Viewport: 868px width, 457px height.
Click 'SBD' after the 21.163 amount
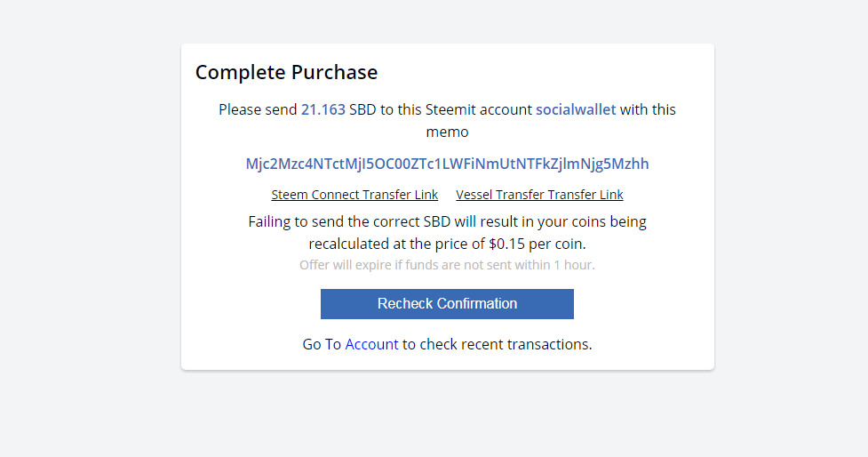coord(362,109)
